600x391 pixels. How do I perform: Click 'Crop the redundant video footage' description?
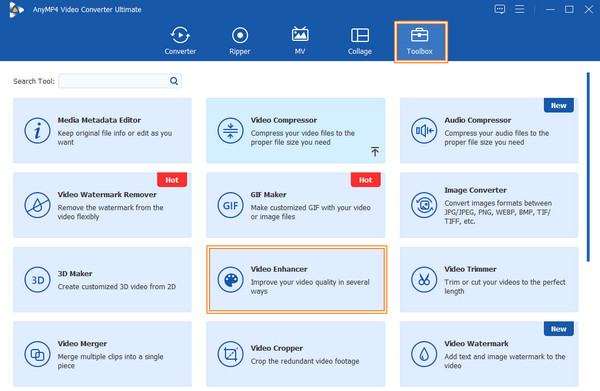tap(305, 361)
